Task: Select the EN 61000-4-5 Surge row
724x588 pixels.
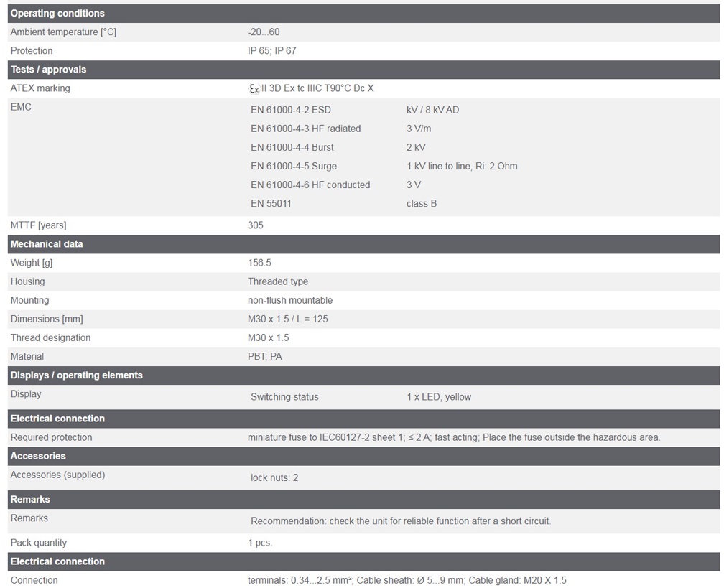Action: [293, 166]
